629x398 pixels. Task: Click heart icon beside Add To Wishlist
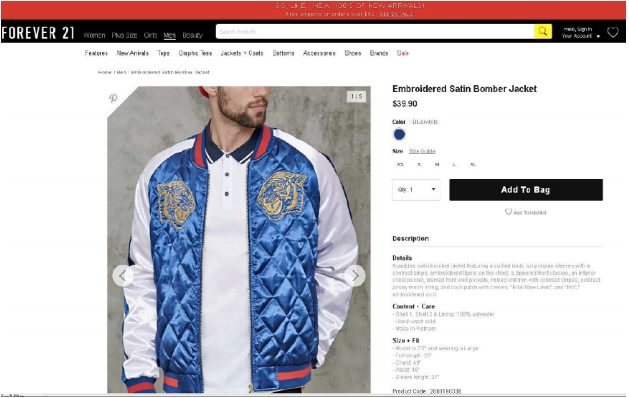coord(508,211)
